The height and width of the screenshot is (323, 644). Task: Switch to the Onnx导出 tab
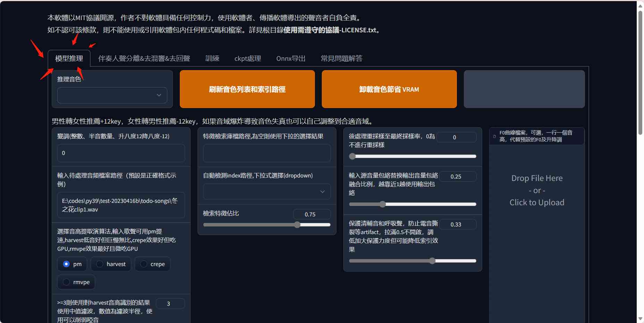(291, 58)
